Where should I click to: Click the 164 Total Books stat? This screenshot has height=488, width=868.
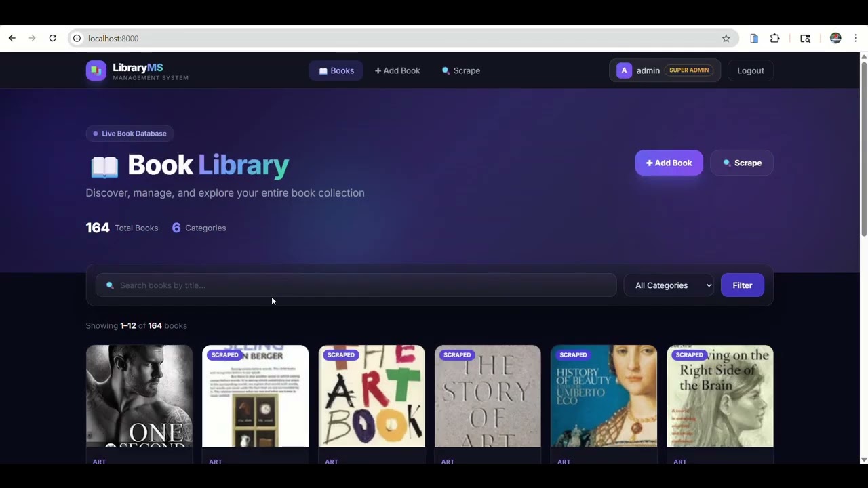122,228
